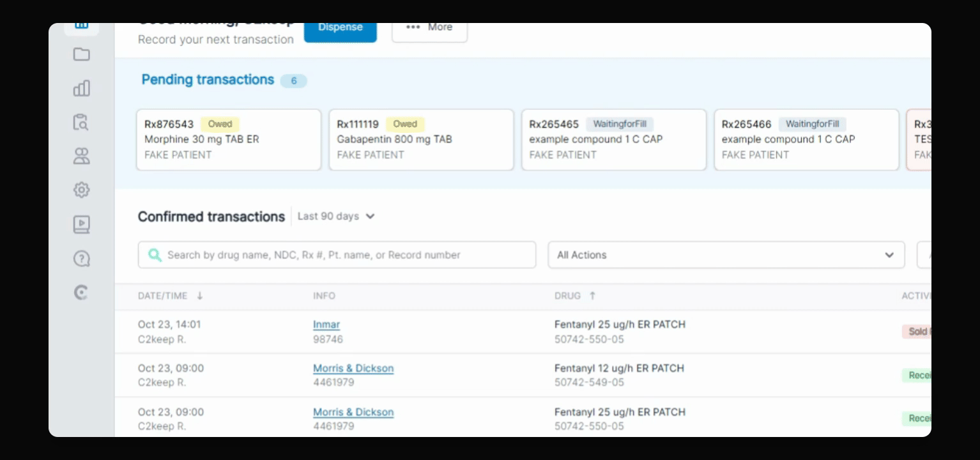
Task: Expand the Last 90 days date filter
Action: pyautogui.click(x=336, y=217)
